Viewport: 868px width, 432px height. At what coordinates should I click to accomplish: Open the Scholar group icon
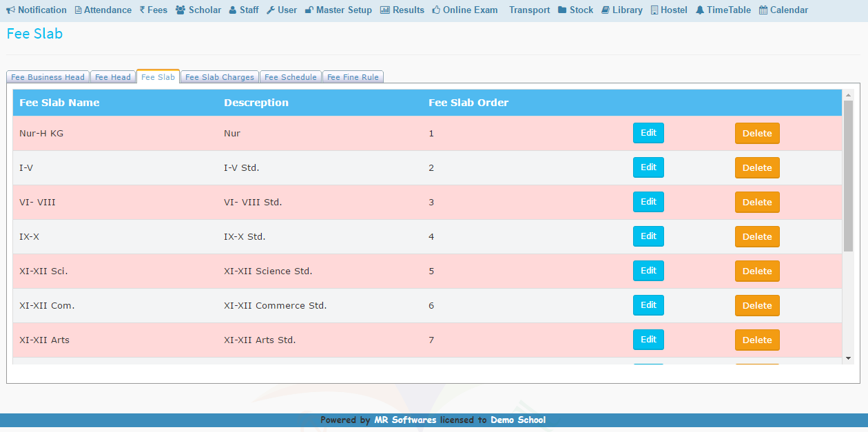click(180, 10)
